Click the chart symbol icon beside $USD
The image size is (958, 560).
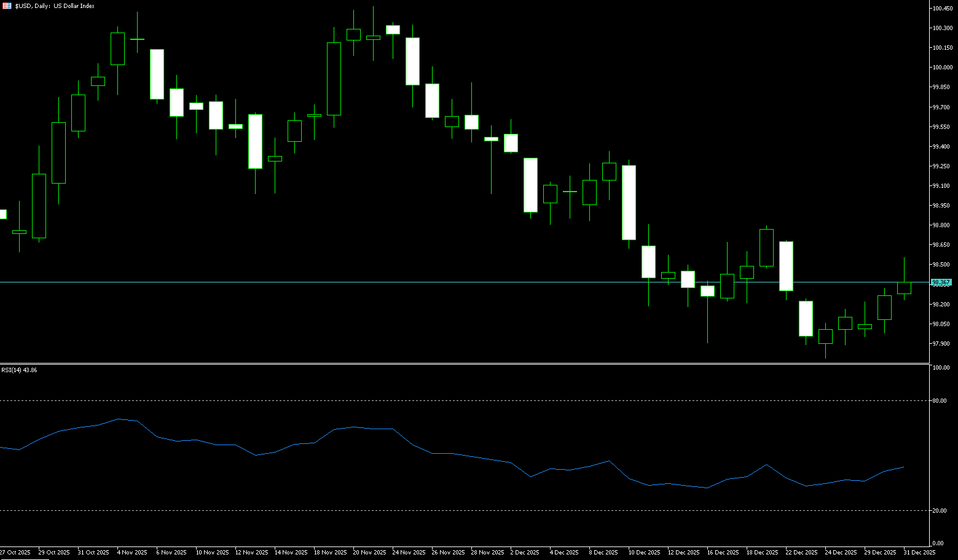[7, 6]
